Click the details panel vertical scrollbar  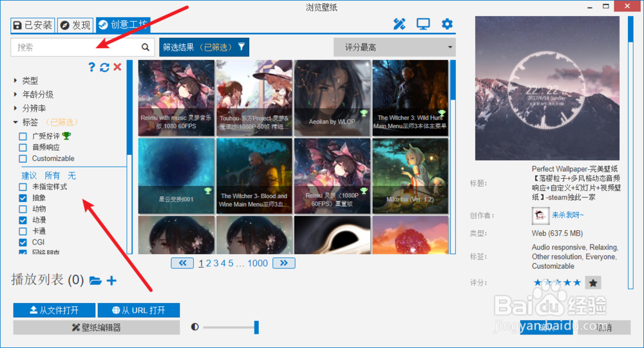(630, 152)
